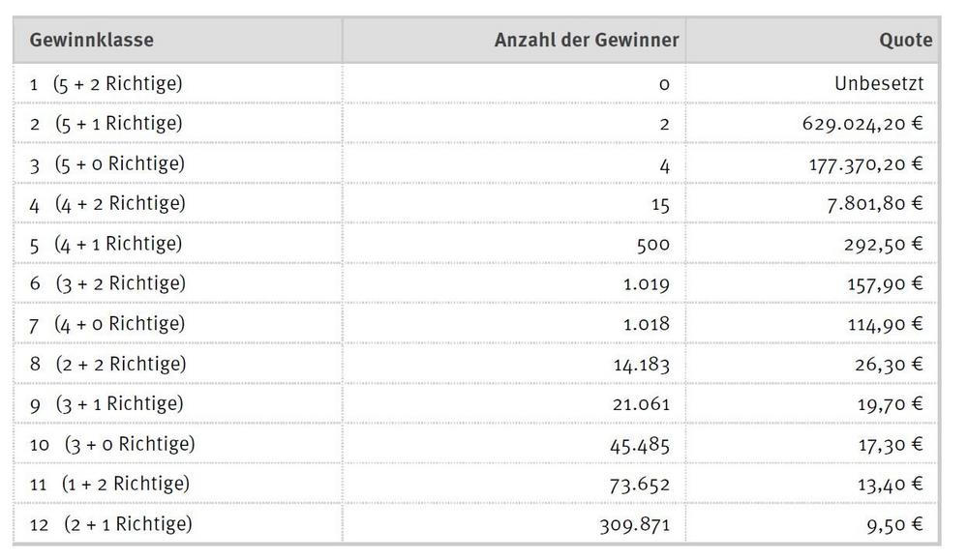The height and width of the screenshot is (560, 968).
Task: Select the row 1 (5 + 2 Richtige)
Action: point(474,83)
